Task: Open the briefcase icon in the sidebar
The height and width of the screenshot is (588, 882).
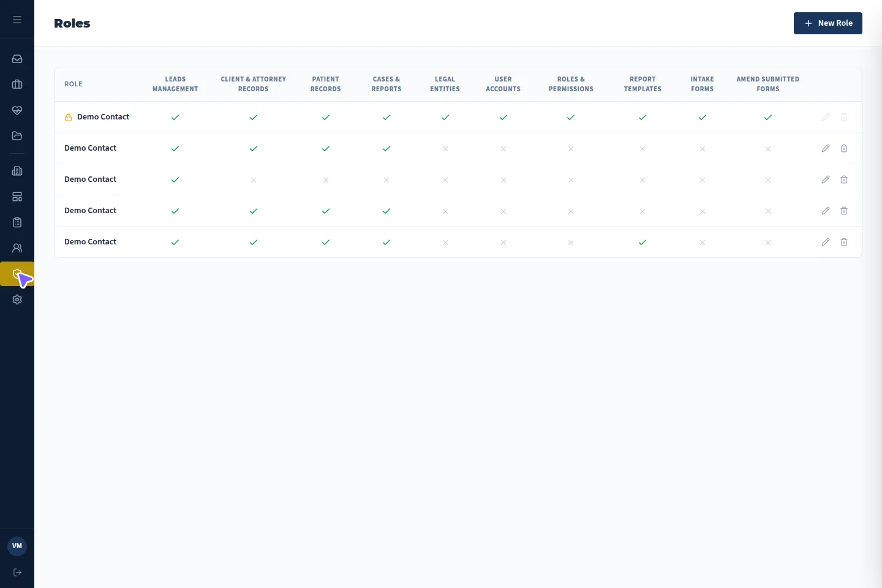Action: pos(17,85)
